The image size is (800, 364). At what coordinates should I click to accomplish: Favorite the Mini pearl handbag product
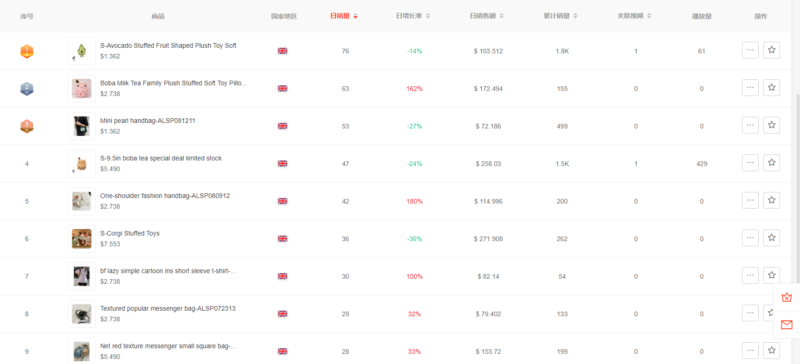[x=771, y=125]
